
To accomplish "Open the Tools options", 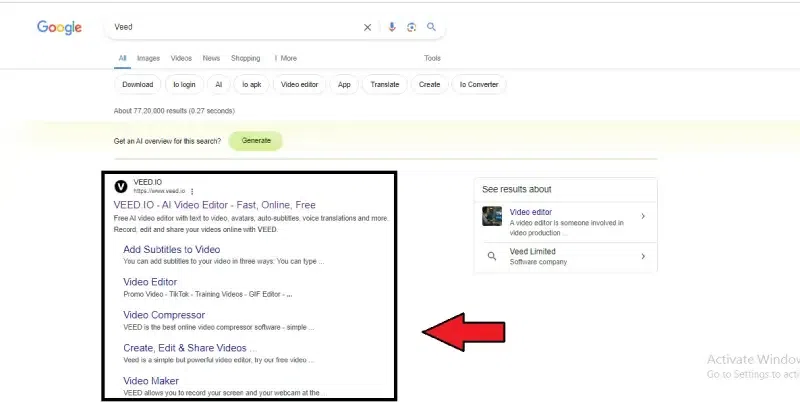I will click(432, 58).
